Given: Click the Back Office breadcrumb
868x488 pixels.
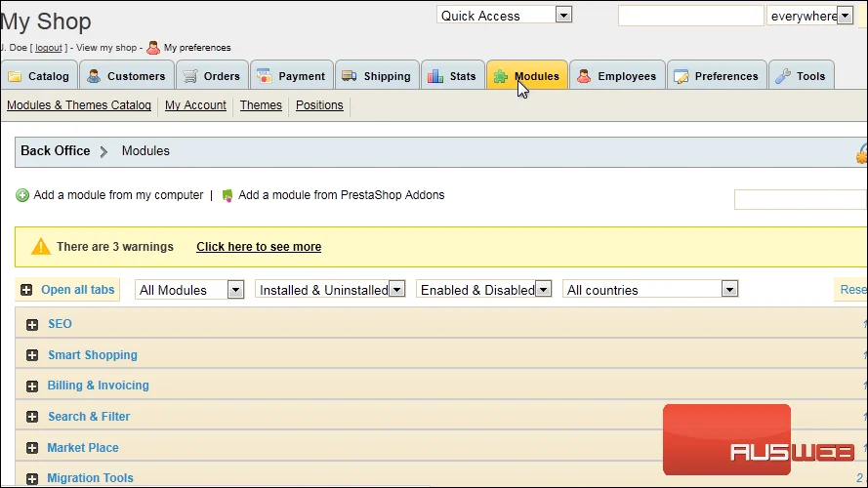Looking at the screenshot, I should [56, 151].
